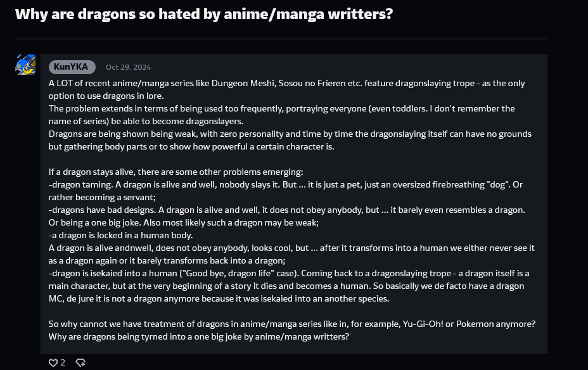Click the line starting 'Dragons are being shown being weak'

(290, 134)
